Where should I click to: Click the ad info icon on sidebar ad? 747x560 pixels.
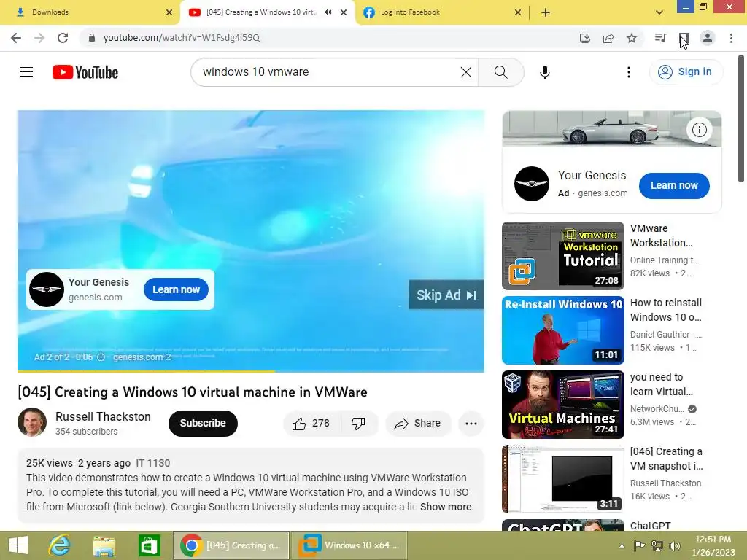click(699, 130)
